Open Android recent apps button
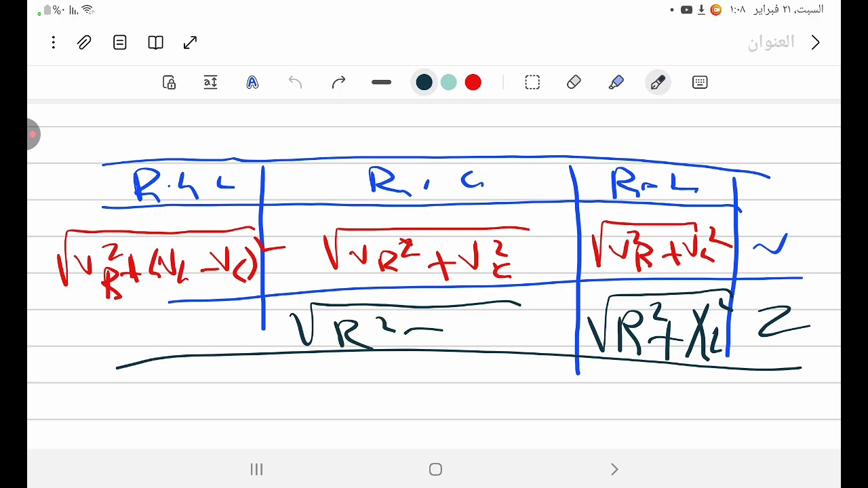 tap(256, 469)
